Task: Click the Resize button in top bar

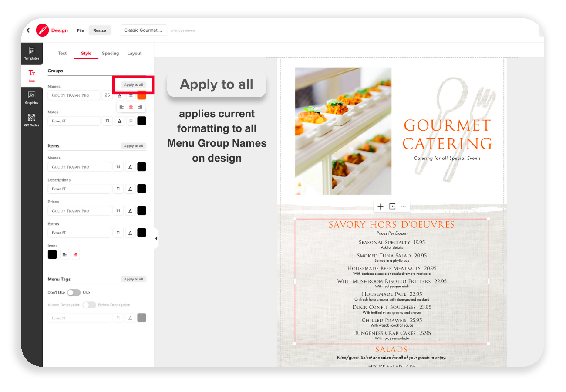Action: (x=100, y=30)
